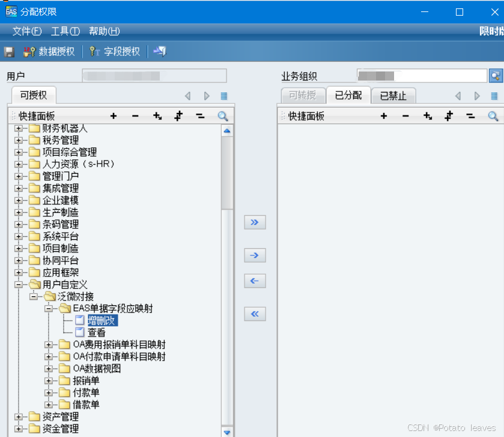
Task: Open the 帮助(H) menu
Action: pos(104,31)
